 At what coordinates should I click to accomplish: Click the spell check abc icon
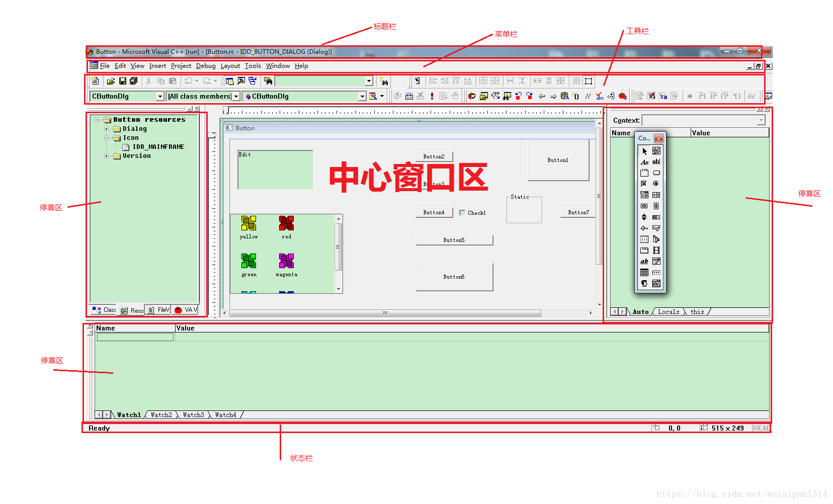[x=600, y=96]
